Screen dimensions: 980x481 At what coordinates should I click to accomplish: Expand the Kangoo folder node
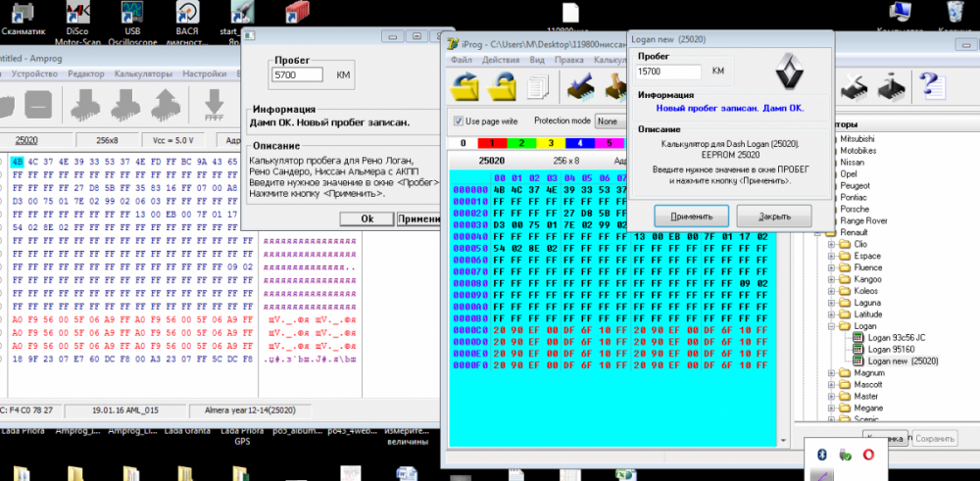[832, 279]
